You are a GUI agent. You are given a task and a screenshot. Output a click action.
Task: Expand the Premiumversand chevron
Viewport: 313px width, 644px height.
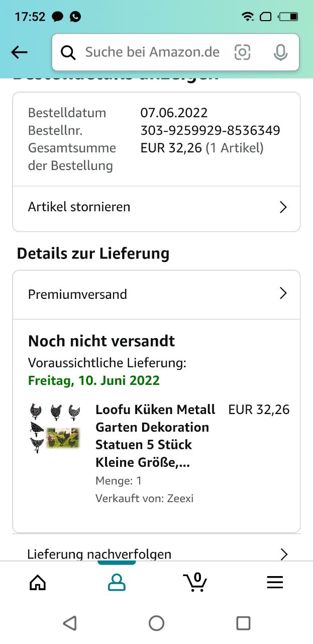pyautogui.click(x=283, y=294)
